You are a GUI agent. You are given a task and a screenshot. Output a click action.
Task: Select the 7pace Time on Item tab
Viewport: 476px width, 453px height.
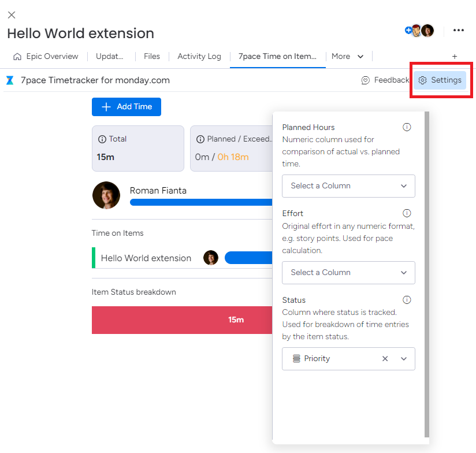pyautogui.click(x=277, y=57)
